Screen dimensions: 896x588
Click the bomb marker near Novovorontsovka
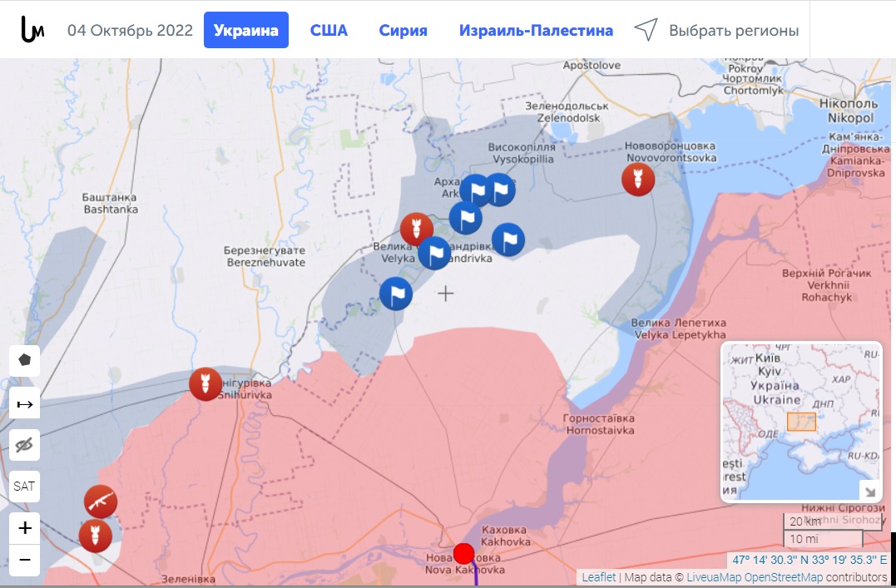coord(638,180)
